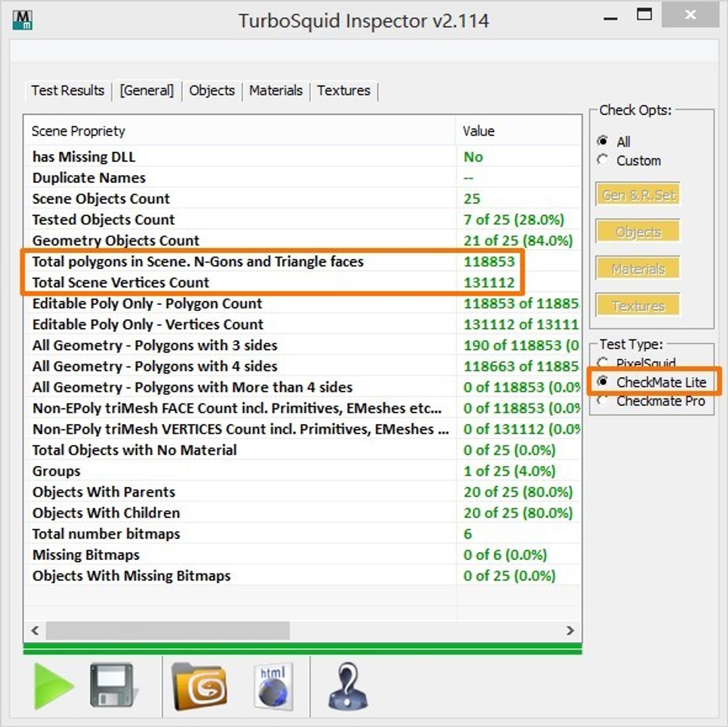Open the Objects tab
This screenshot has height=727, width=728.
212,90
